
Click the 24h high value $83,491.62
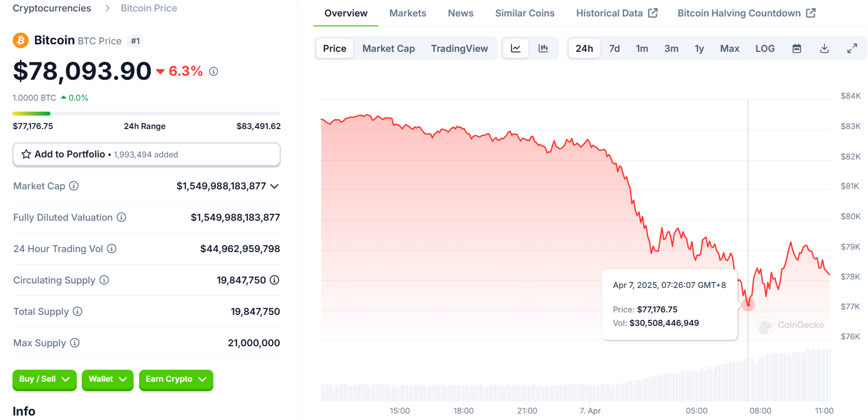coord(258,126)
